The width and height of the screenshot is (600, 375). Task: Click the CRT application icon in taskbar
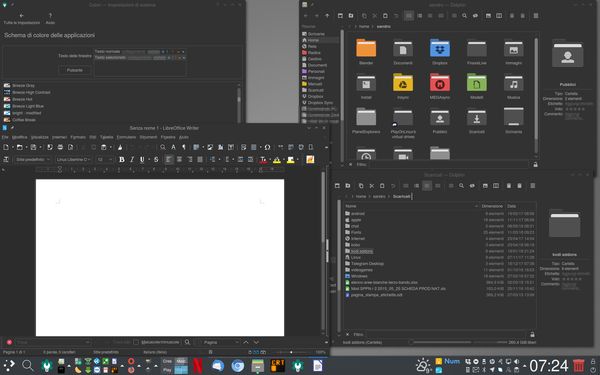[x=278, y=365]
